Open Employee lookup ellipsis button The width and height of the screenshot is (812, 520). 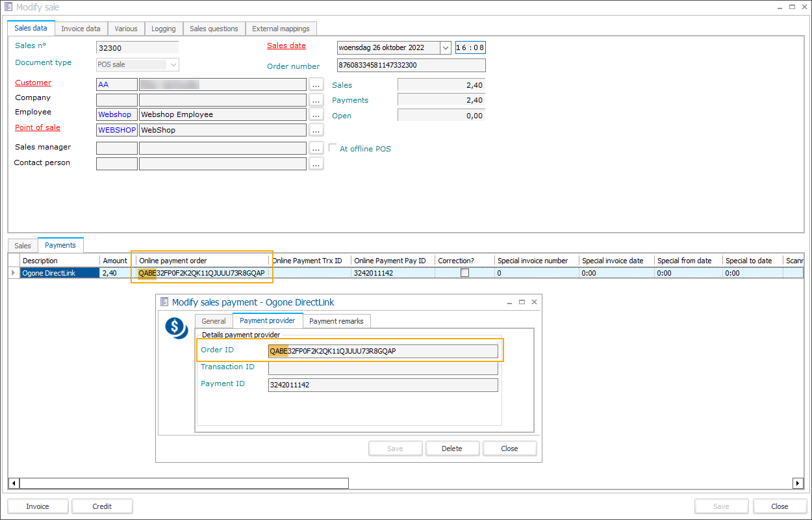tap(316, 114)
